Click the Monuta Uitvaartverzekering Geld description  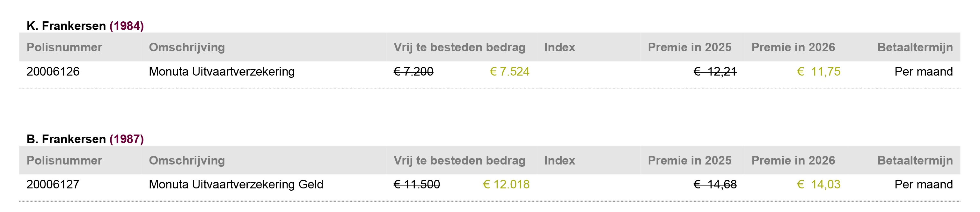coord(236,185)
